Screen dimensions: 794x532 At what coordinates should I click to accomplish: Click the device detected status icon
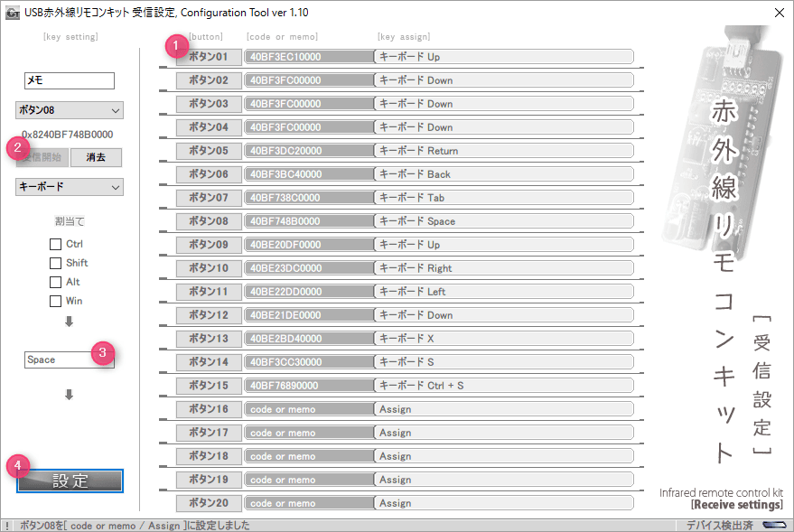point(775,525)
